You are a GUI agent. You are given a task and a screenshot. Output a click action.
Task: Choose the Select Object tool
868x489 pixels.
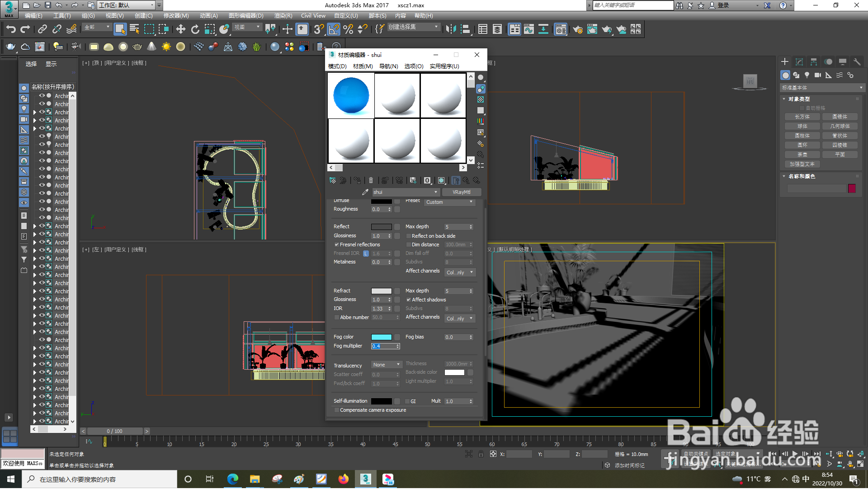click(x=120, y=29)
